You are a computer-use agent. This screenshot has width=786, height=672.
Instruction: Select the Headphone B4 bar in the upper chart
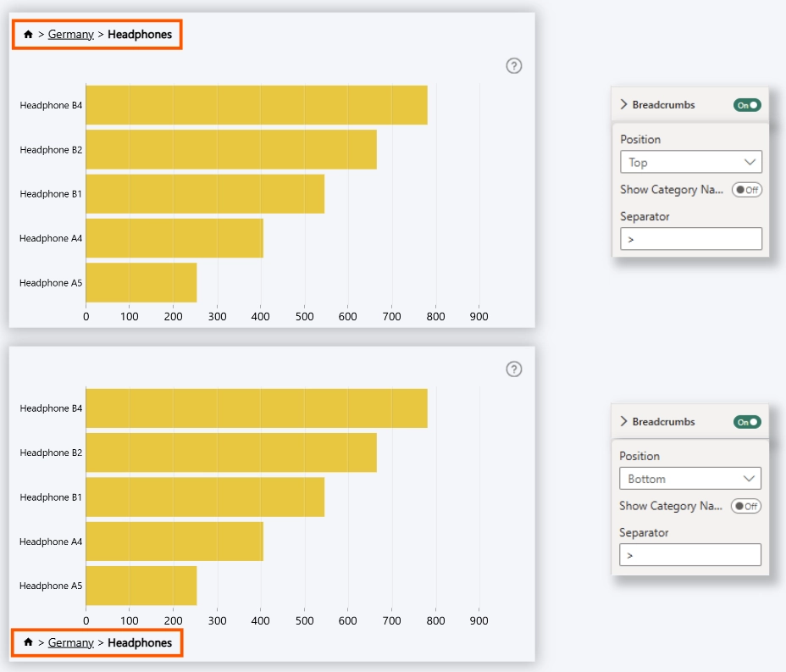(x=256, y=105)
